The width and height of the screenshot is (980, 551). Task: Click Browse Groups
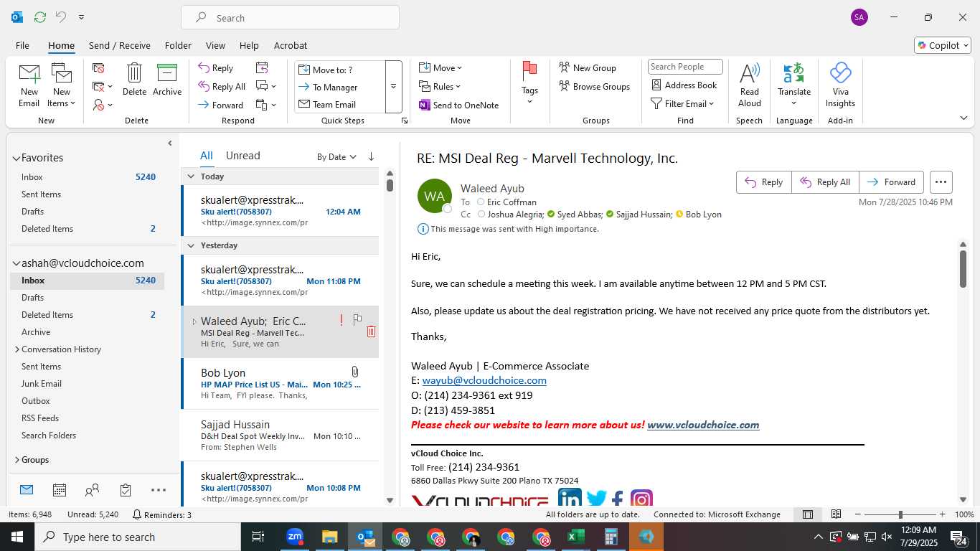595,87
